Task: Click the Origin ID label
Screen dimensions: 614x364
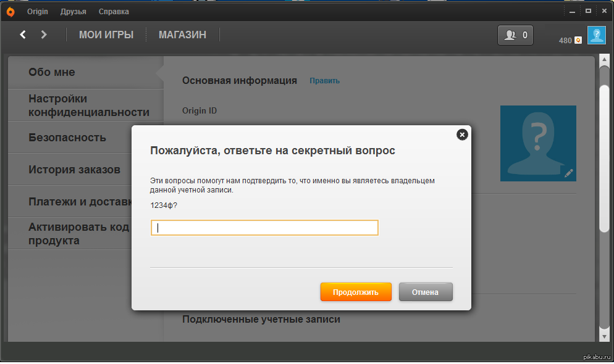Action: (x=200, y=110)
